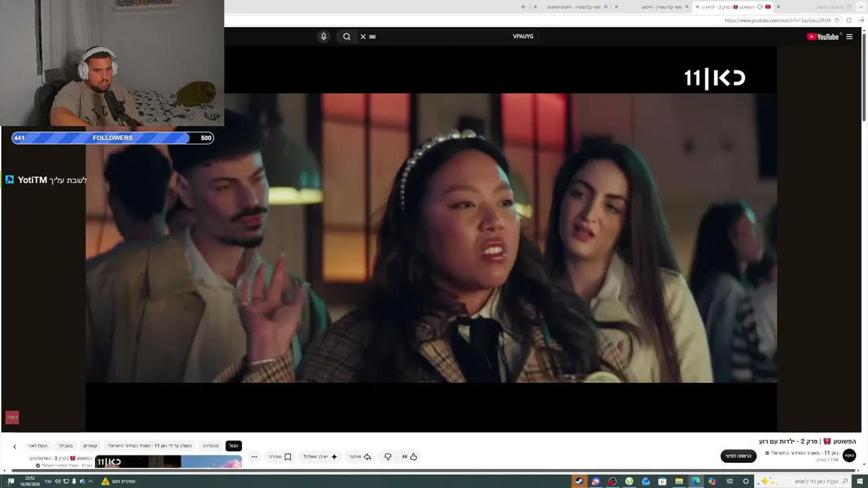Share the video via שיתוף button
The height and width of the screenshot is (488, 868).
[x=360, y=457]
